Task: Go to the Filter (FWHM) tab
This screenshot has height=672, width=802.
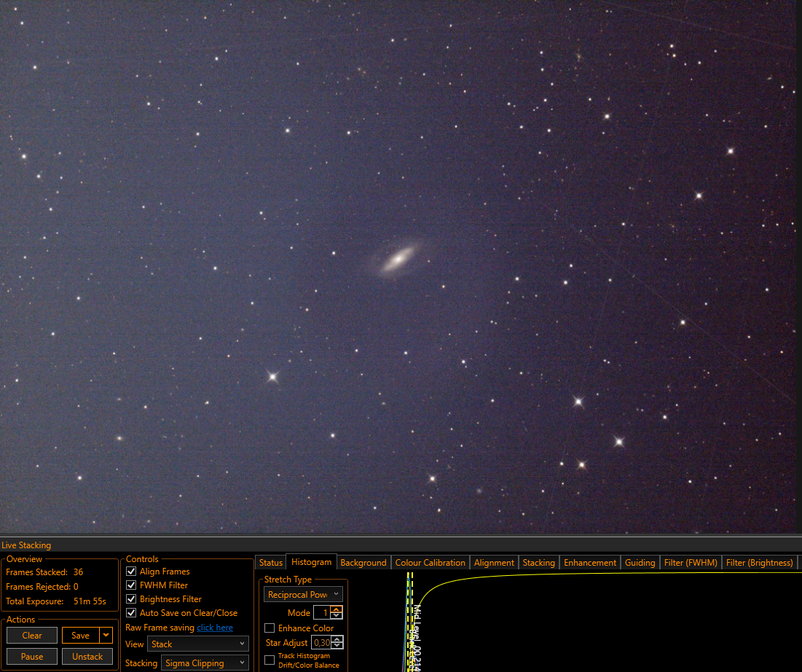Action: click(691, 563)
